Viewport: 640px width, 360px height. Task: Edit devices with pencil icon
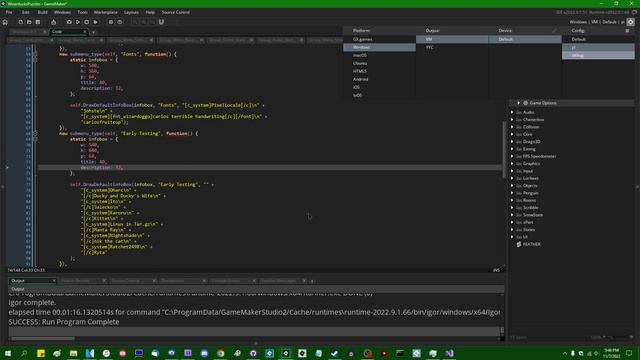554,31
